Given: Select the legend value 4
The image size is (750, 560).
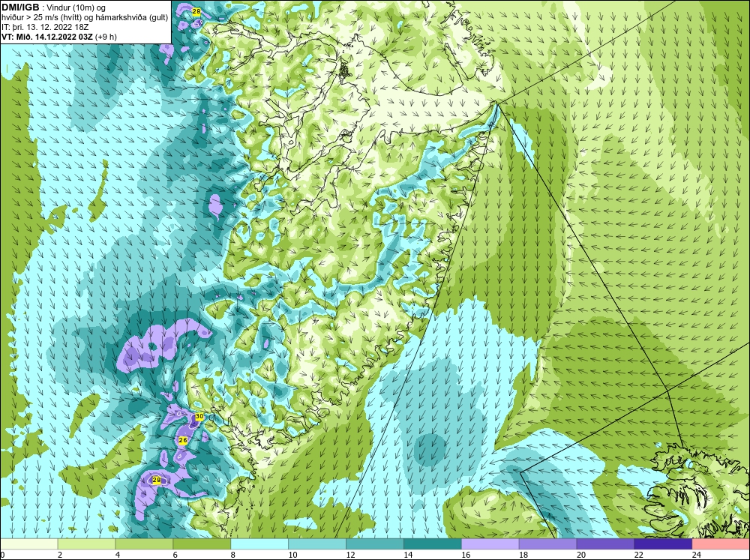Looking at the screenshot, I should coord(118,555).
